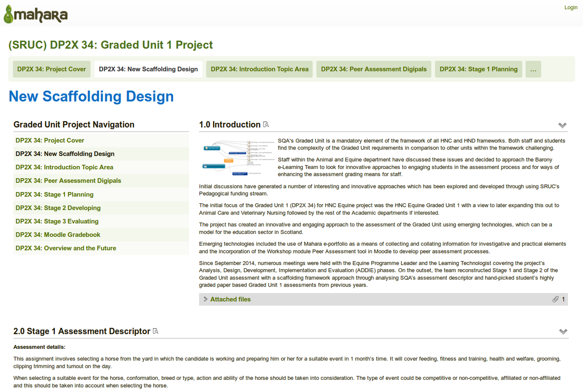Go to DP2X 34: Stage 3 Evaluating
Viewport: 583px width, 392px height.
pos(57,221)
